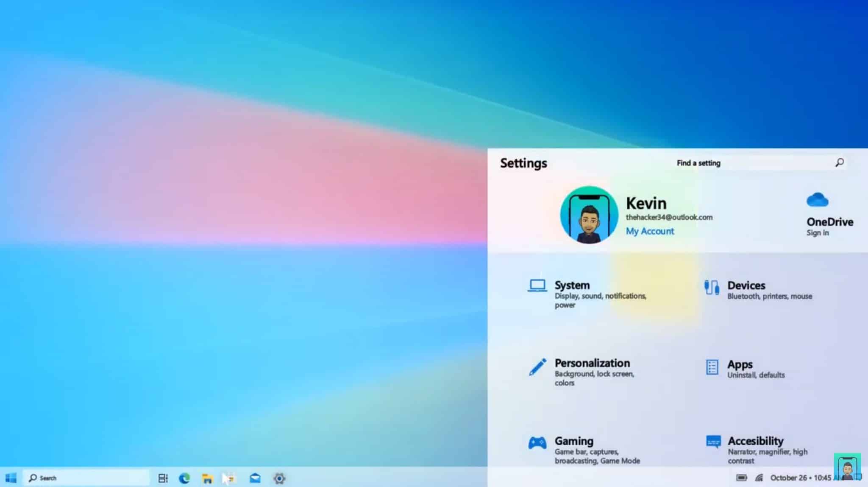868x487 pixels.
Task: Click the magnifier icon in Find a setting
Action: pos(840,162)
